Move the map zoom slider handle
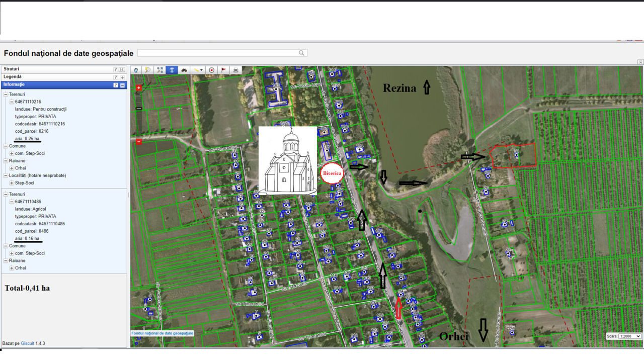644x362 pixels. point(139,108)
